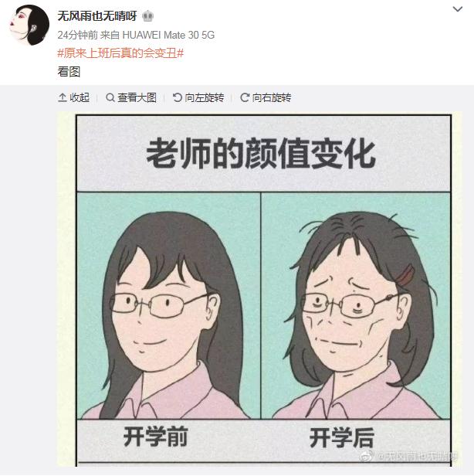Image resolution: width=474 pixels, height=476 pixels.
Task: Choose 向左旋转 rotate left option
Action: pyautogui.click(x=204, y=97)
